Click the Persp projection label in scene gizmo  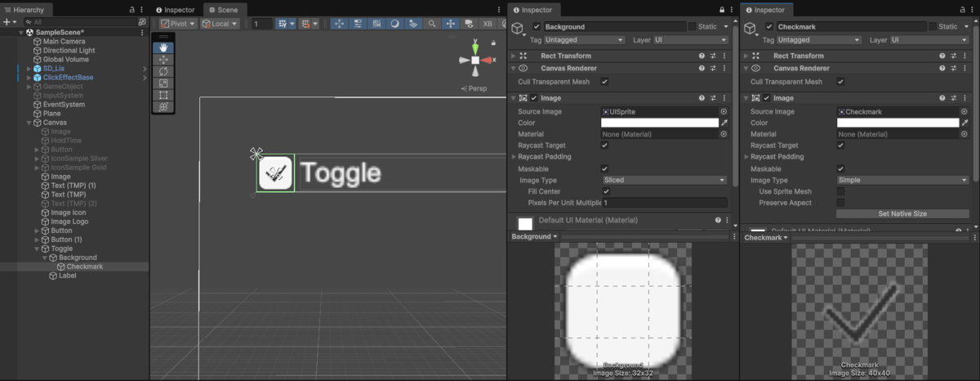click(475, 88)
